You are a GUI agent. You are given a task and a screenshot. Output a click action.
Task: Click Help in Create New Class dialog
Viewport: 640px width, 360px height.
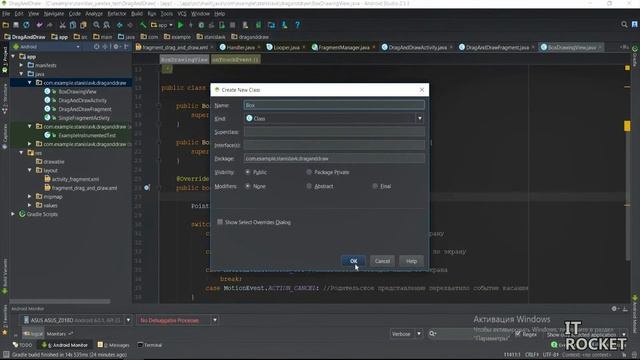(x=411, y=261)
